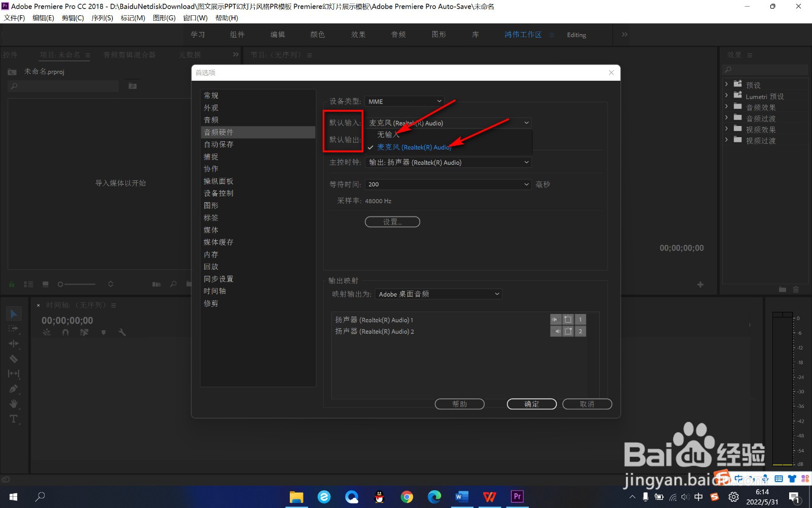The width and height of the screenshot is (812, 508).
Task: Open Microsoft Edge from taskbar
Action: 434,496
